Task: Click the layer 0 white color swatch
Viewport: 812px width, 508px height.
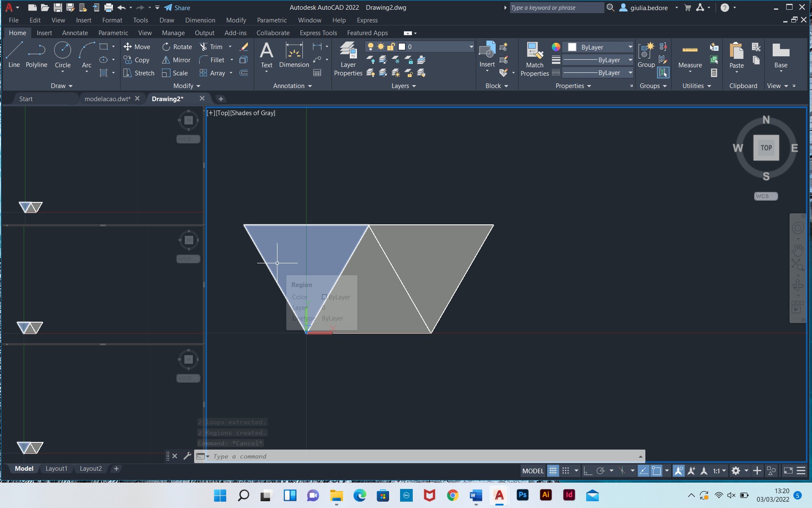Action: pyautogui.click(x=402, y=47)
